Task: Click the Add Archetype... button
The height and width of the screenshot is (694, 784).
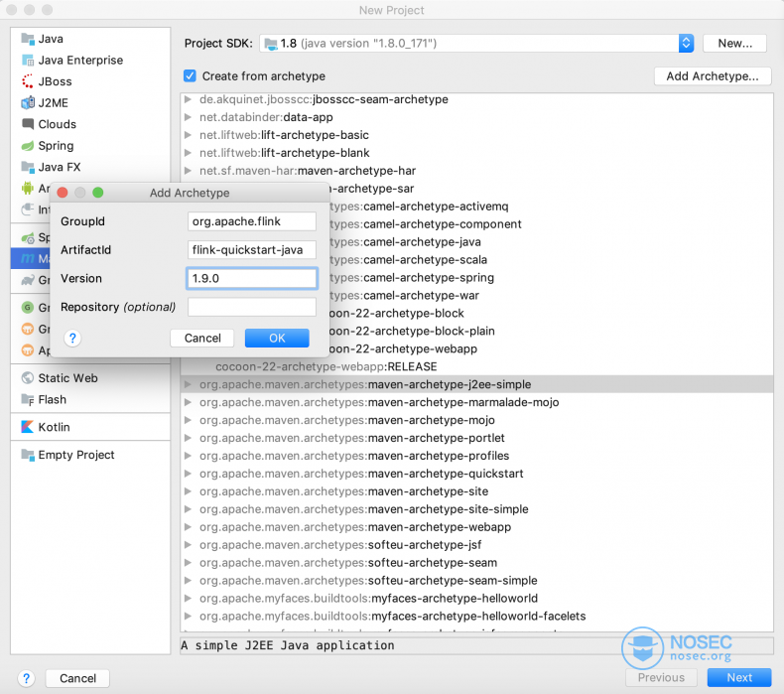Action: click(x=712, y=76)
